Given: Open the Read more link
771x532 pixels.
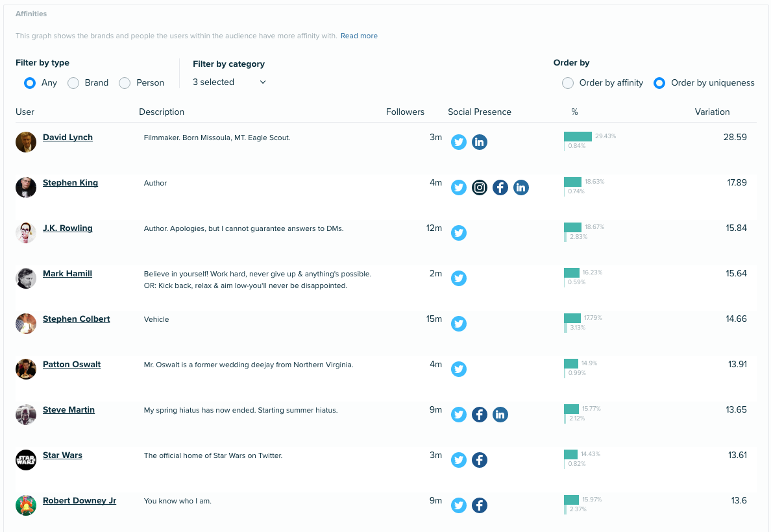Looking at the screenshot, I should click(359, 36).
